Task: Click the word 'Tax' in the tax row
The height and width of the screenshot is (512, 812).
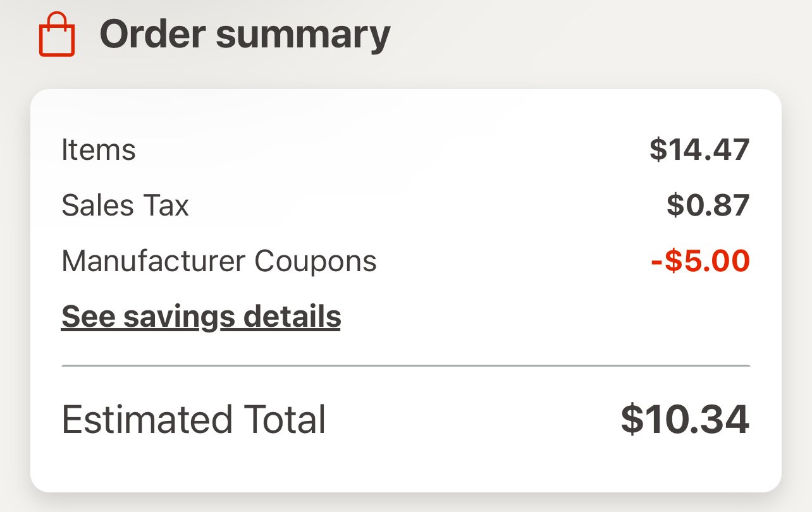Action: [x=168, y=206]
